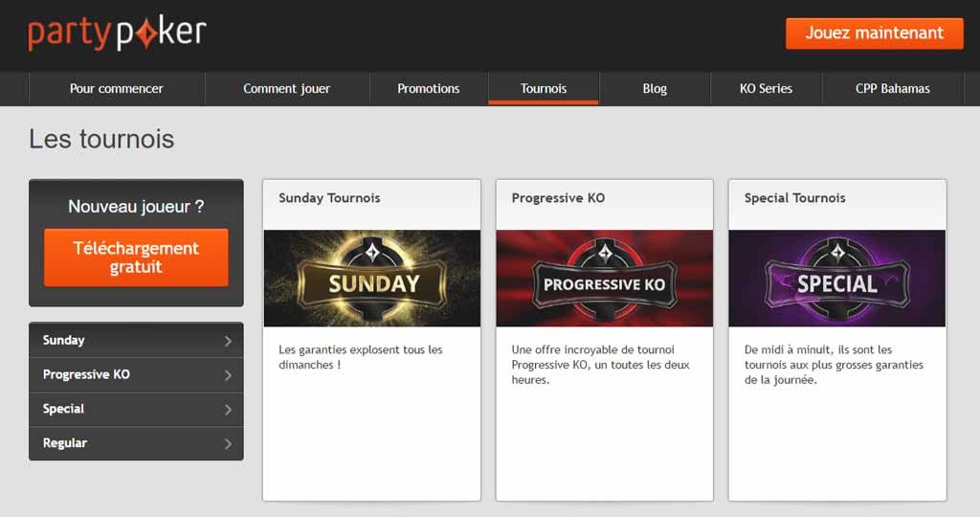This screenshot has width=980, height=517.
Task: Open the CPP Bahamas tab
Action: [893, 89]
